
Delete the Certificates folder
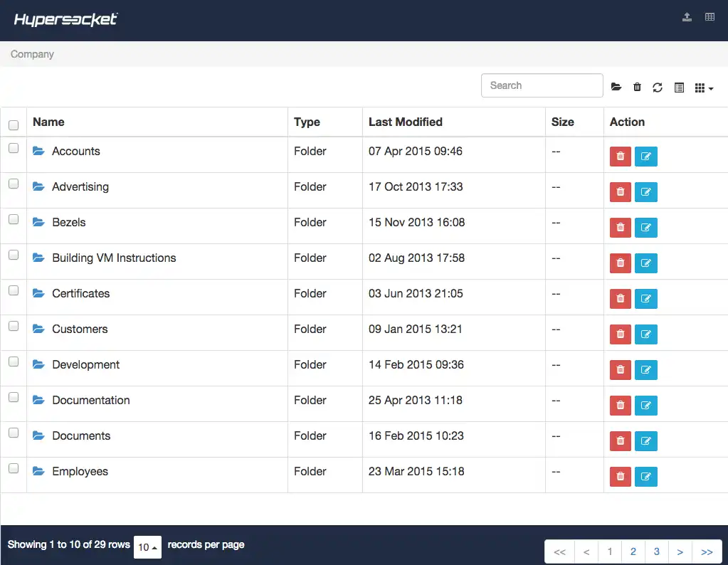tap(621, 299)
